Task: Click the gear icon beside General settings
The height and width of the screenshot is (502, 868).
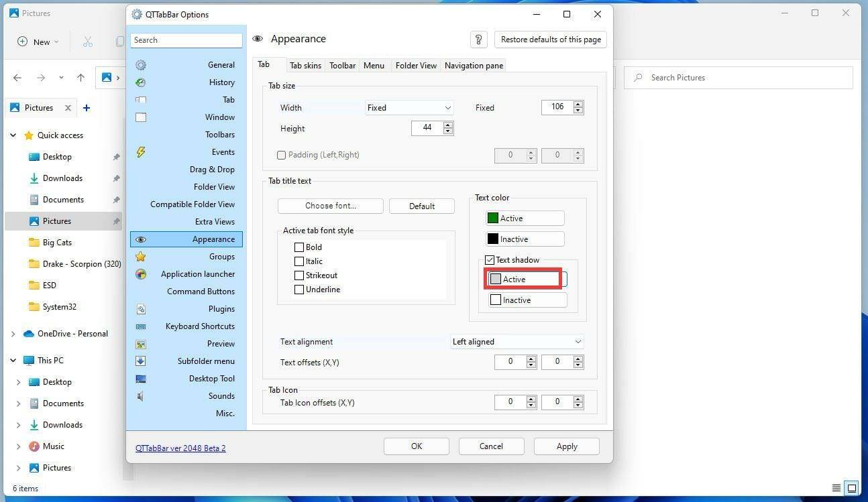Action: tap(141, 65)
